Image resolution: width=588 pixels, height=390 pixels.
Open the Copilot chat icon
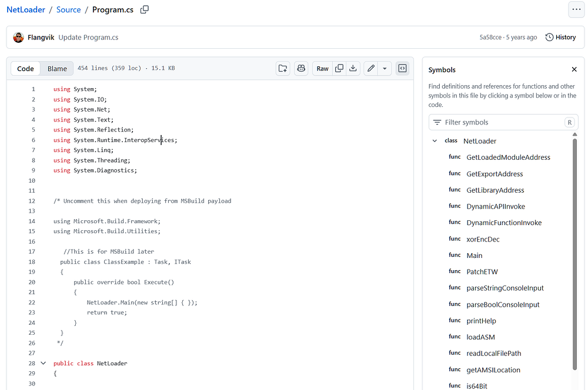point(301,68)
